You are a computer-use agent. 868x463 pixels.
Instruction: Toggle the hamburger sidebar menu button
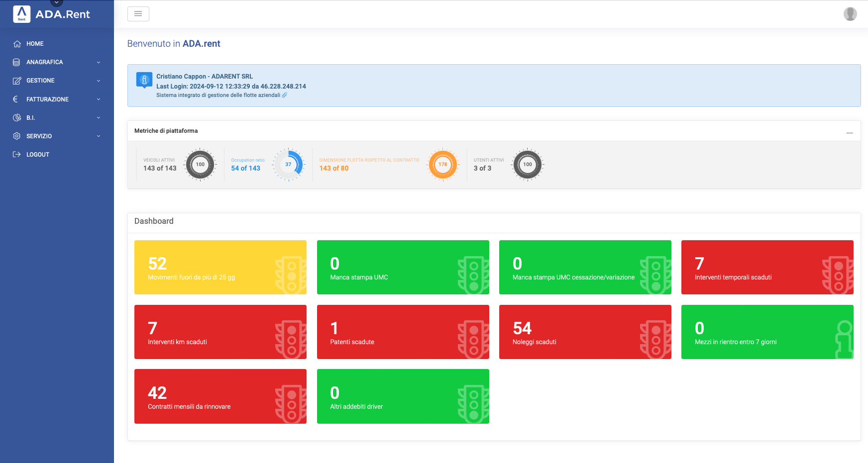pyautogui.click(x=138, y=14)
